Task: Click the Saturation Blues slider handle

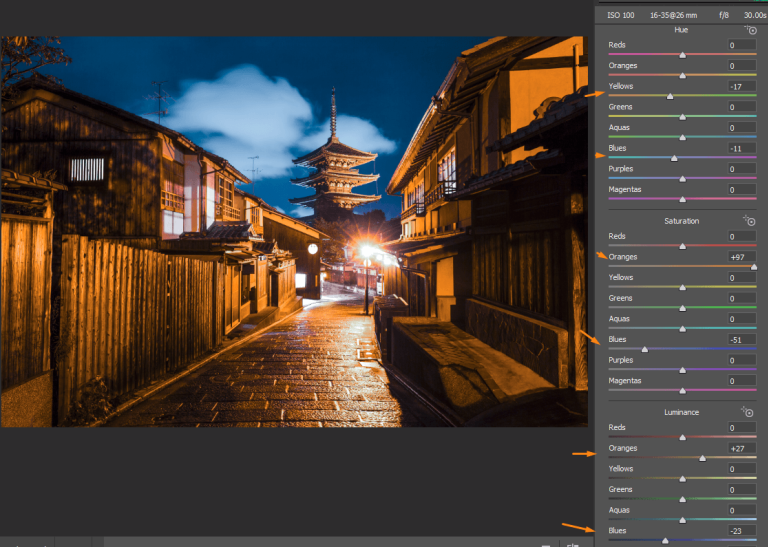Action: click(x=645, y=350)
